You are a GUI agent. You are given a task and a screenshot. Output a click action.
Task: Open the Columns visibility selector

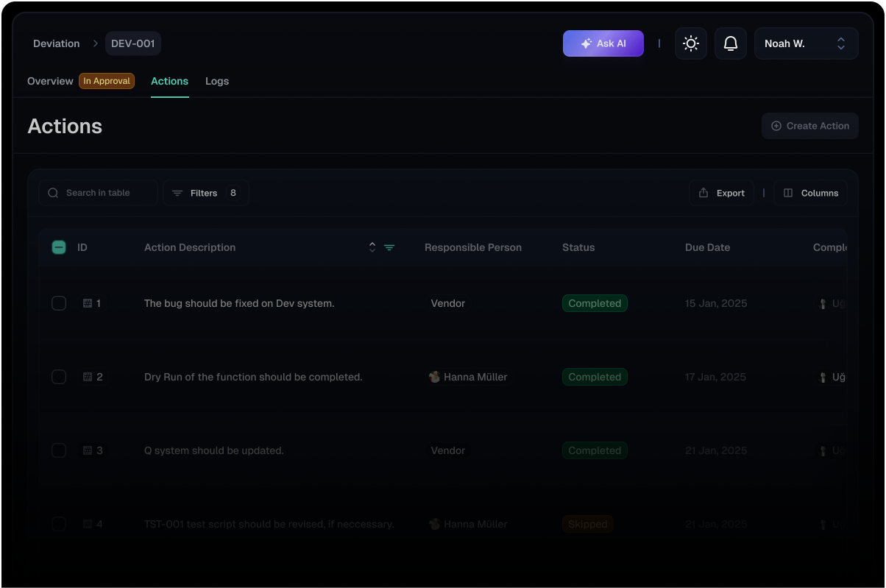[810, 193]
